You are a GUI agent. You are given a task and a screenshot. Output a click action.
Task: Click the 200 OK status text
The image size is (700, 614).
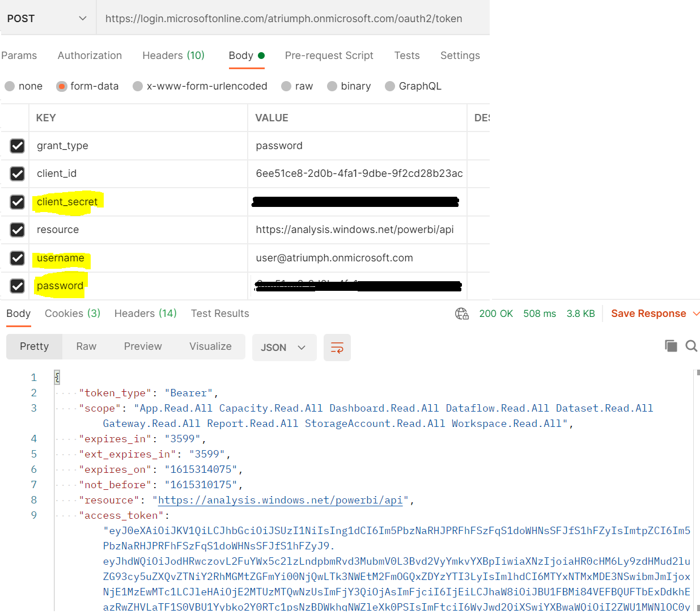click(496, 314)
